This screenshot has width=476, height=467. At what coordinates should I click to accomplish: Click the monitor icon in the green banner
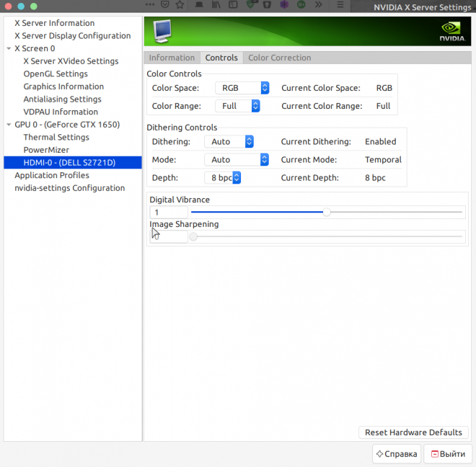[x=164, y=32]
